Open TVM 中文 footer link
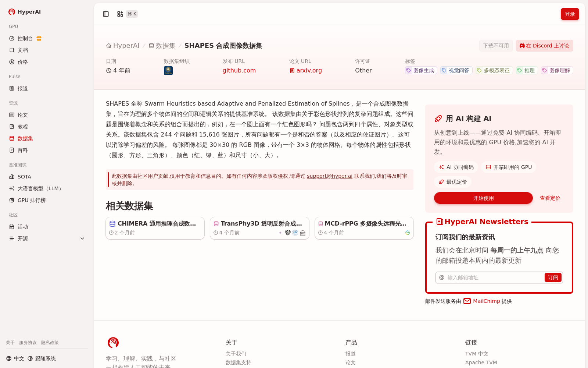 click(477, 354)
